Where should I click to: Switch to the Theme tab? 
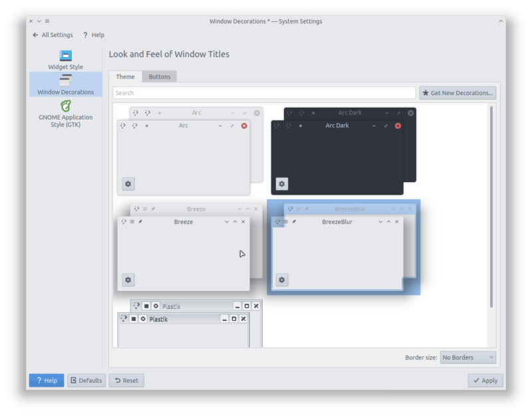click(x=125, y=76)
